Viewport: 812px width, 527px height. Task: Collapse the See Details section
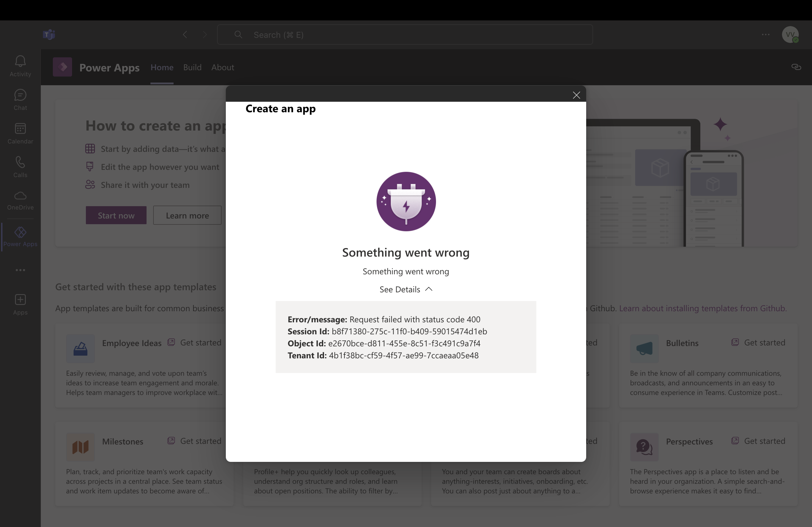point(406,289)
